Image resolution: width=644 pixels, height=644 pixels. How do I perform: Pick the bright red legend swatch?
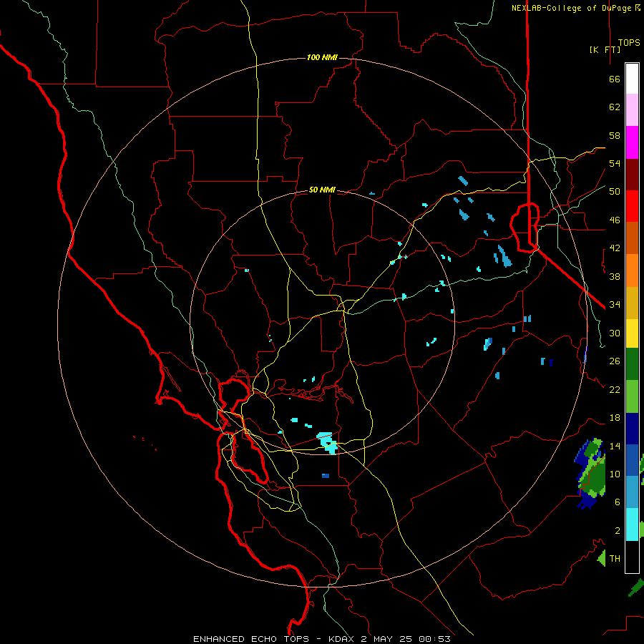[x=632, y=207]
